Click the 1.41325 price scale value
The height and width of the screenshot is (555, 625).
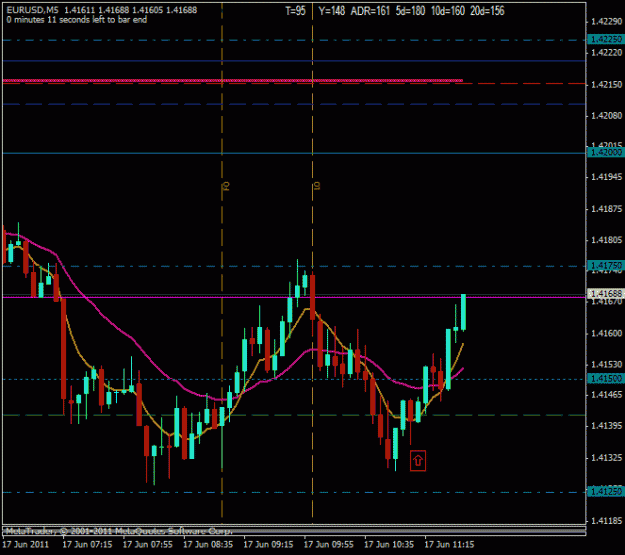click(x=606, y=458)
